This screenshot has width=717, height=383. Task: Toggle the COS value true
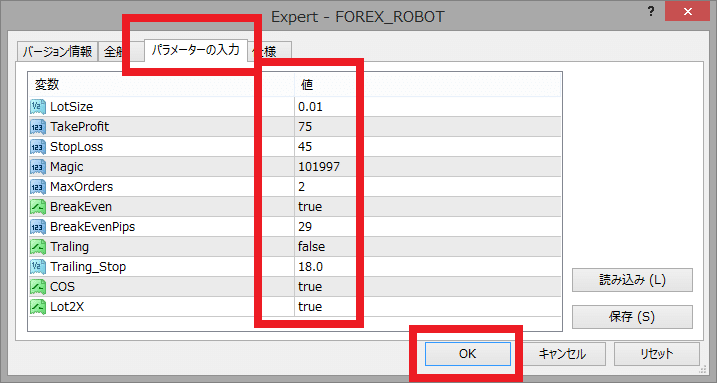tap(310, 287)
